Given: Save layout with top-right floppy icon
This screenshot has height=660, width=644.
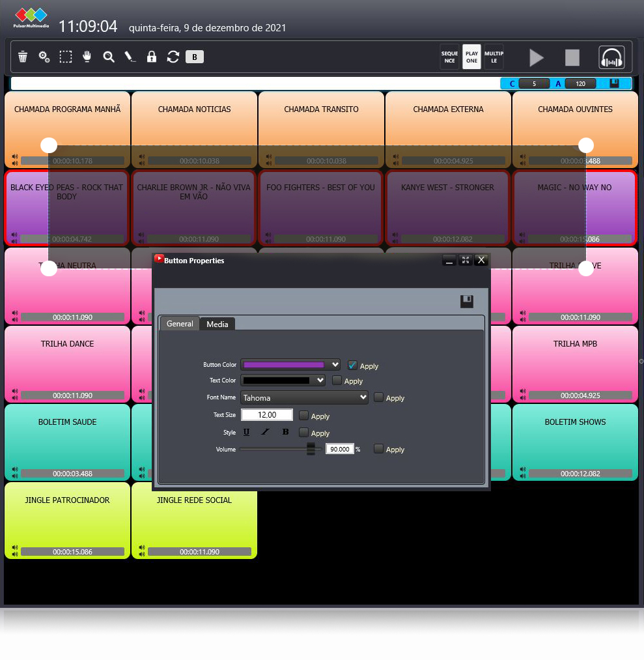Looking at the screenshot, I should pyautogui.click(x=615, y=83).
